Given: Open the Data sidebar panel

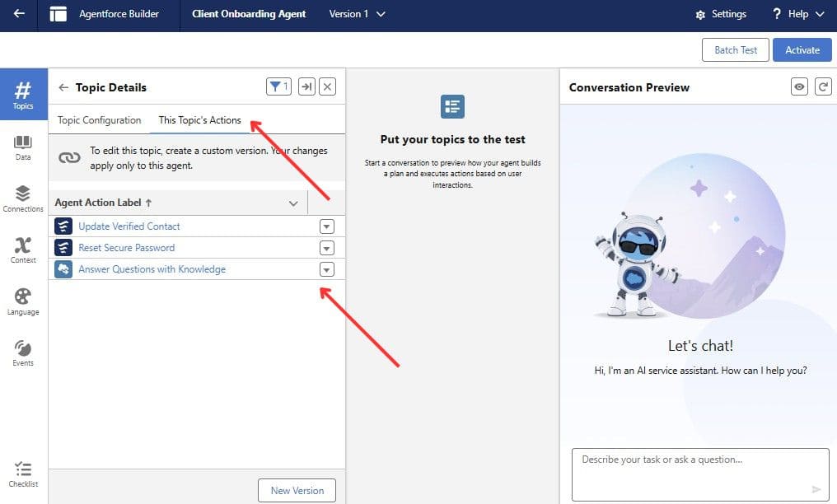Looking at the screenshot, I should click(x=23, y=147).
